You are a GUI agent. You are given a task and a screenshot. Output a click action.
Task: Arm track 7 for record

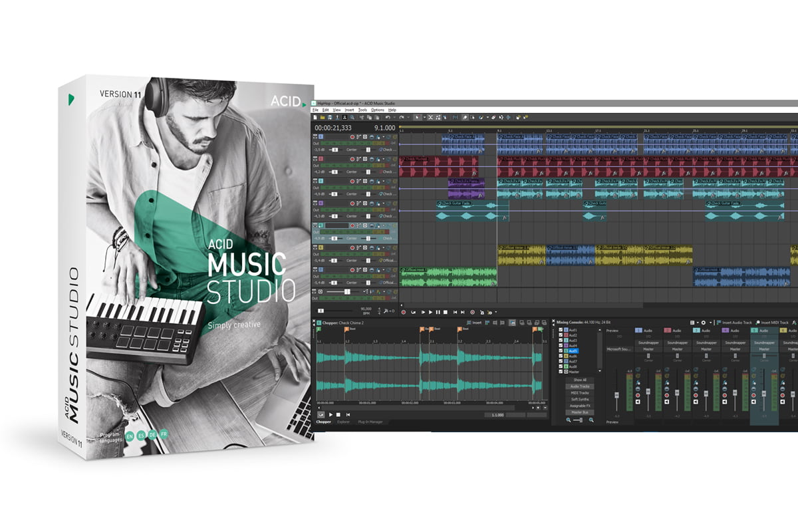(x=352, y=269)
